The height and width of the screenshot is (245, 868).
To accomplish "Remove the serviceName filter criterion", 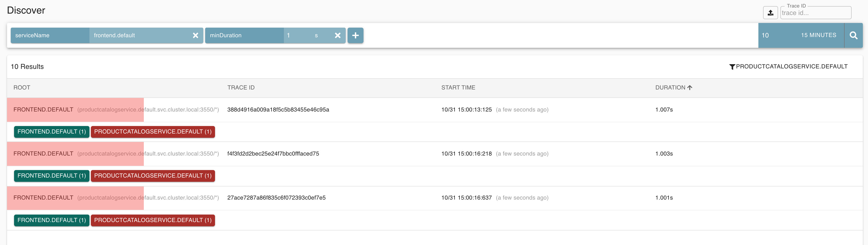I will click(x=195, y=35).
